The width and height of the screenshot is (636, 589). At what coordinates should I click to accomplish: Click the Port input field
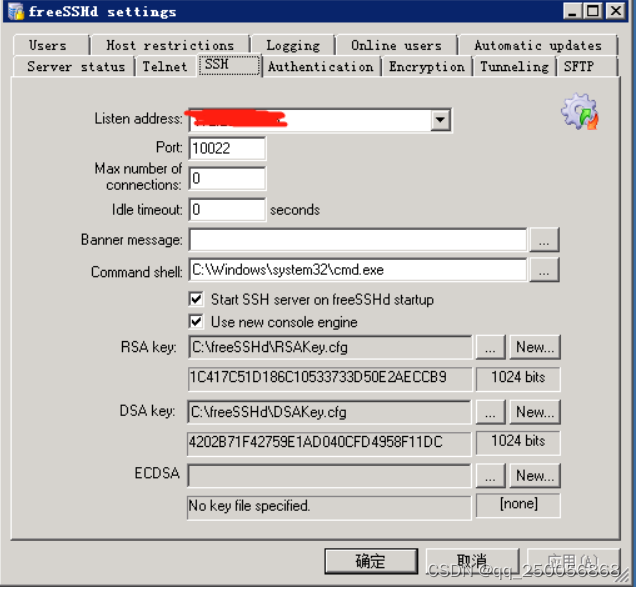click(227, 148)
